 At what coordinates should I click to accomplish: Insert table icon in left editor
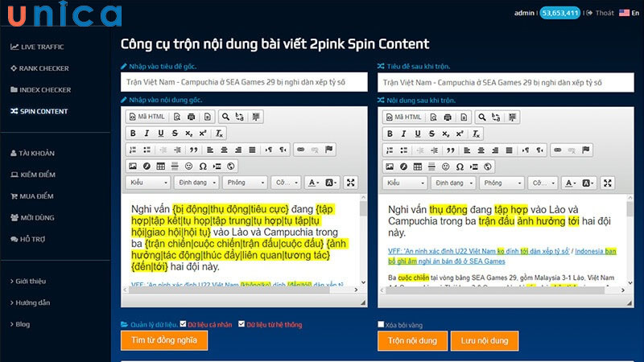(x=160, y=167)
